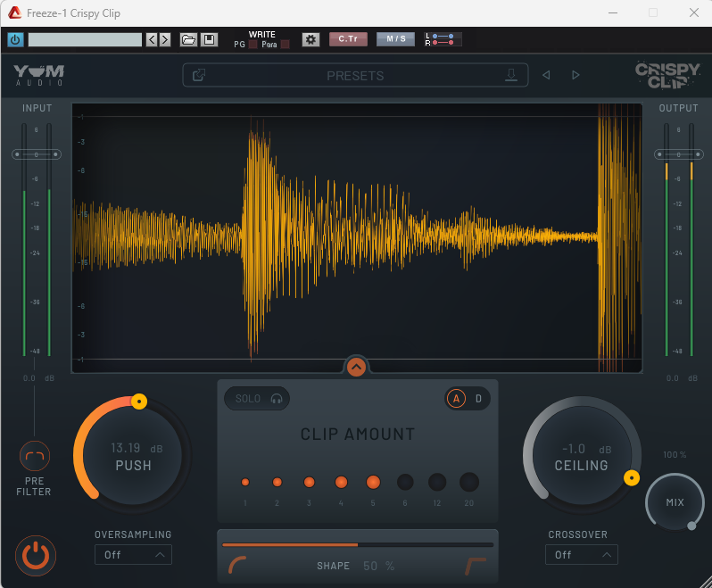712x588 pixels.
Task: Go to next host preset arrow
Action: pyautogui.click(x=165, y=40)
